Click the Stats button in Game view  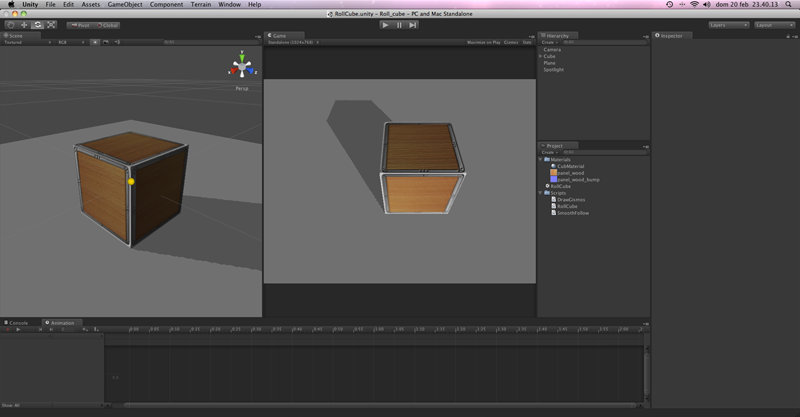pos(526,42)
